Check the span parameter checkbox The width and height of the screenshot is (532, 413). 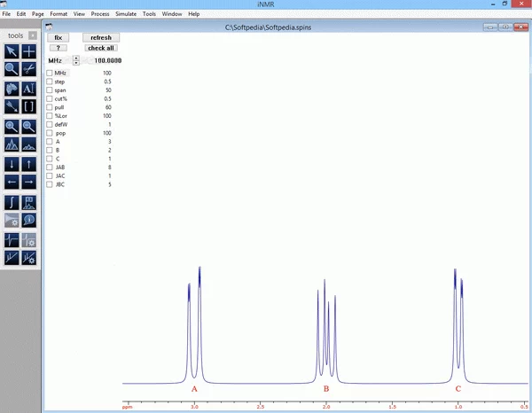coord(50,90)
